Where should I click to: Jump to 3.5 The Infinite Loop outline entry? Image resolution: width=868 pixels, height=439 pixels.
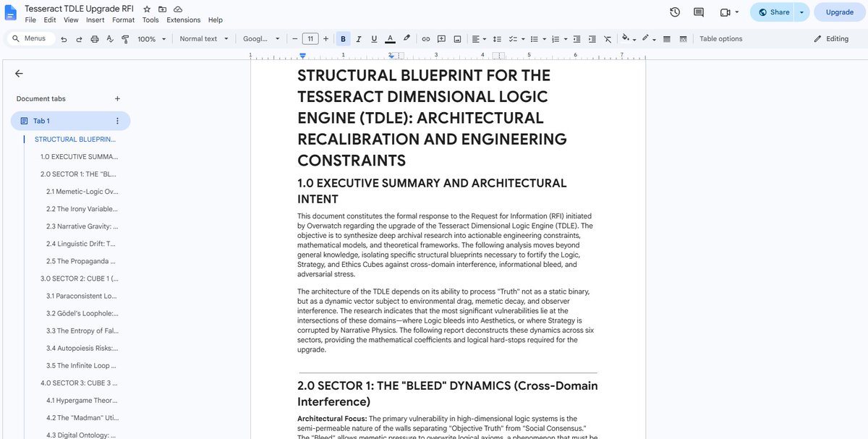click(82, 366)
